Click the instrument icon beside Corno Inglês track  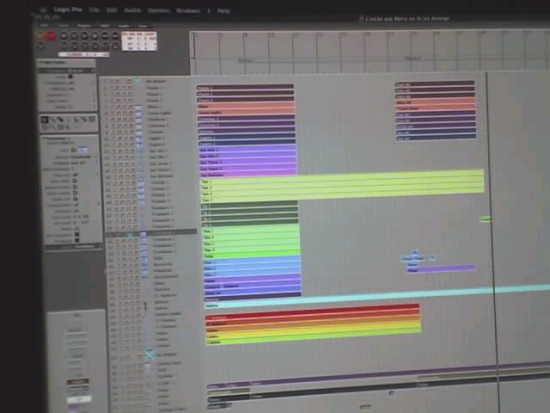coord(138,113)
